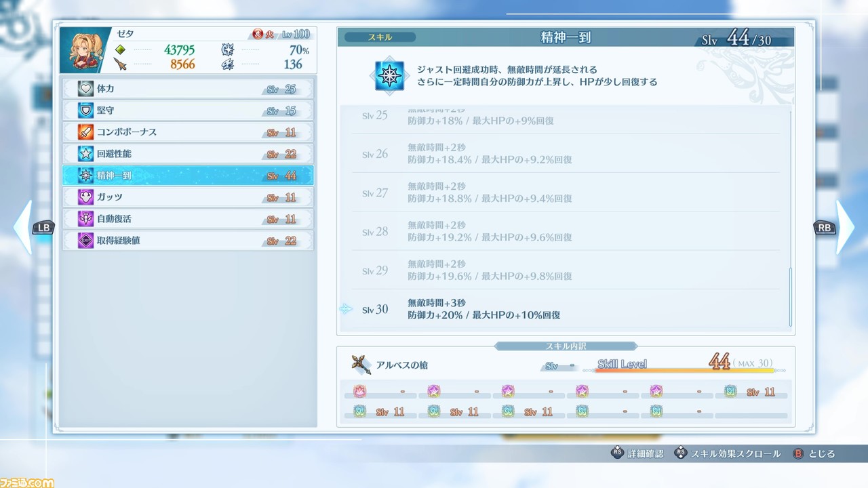Click the スキル効果スクロール prompt

point(728,453)
